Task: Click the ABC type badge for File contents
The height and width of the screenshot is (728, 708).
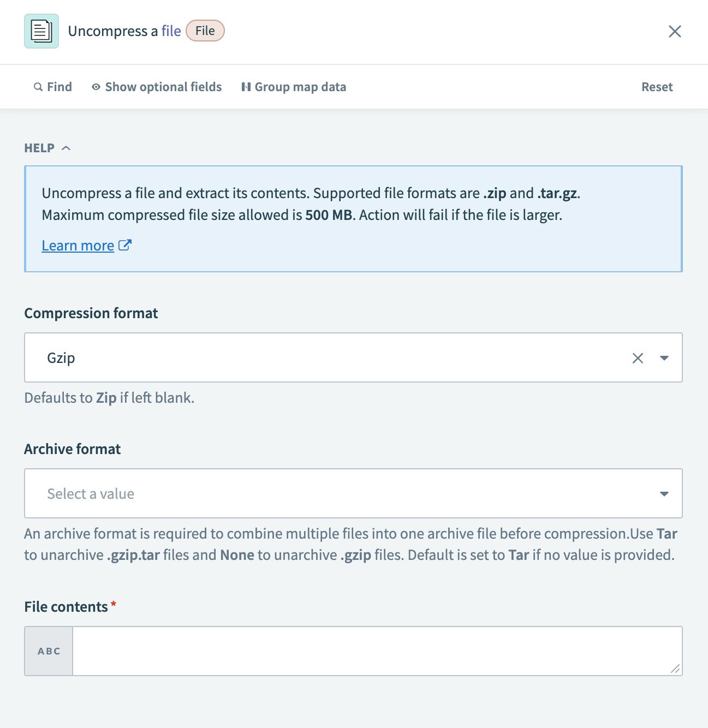Action: click(x=49, y=651)
